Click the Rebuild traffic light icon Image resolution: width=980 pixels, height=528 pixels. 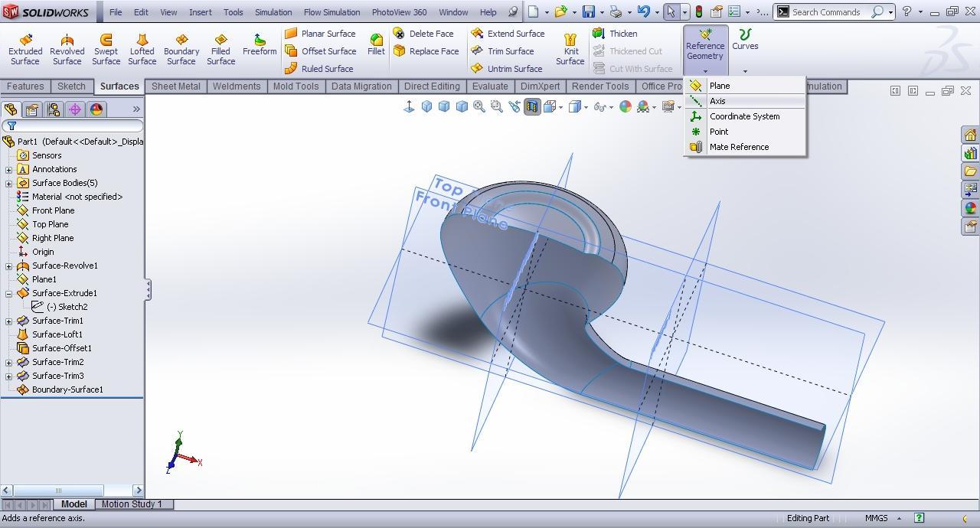(698, 11)
